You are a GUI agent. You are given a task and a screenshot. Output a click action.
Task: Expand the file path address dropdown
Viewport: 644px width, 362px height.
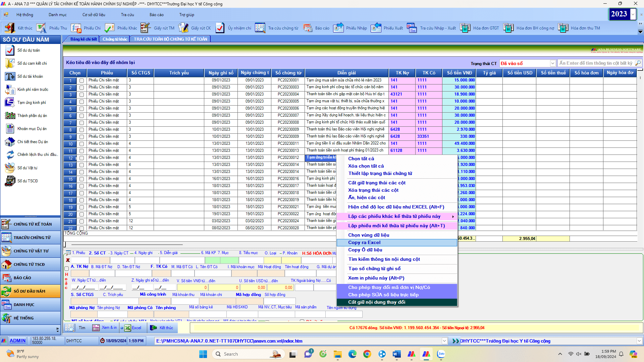pyautogui.click(x=444, y=341)
